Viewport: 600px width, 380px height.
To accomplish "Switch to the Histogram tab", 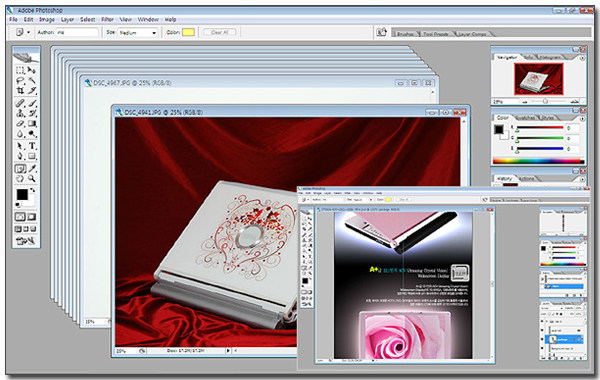I will [x=550, y=57].
